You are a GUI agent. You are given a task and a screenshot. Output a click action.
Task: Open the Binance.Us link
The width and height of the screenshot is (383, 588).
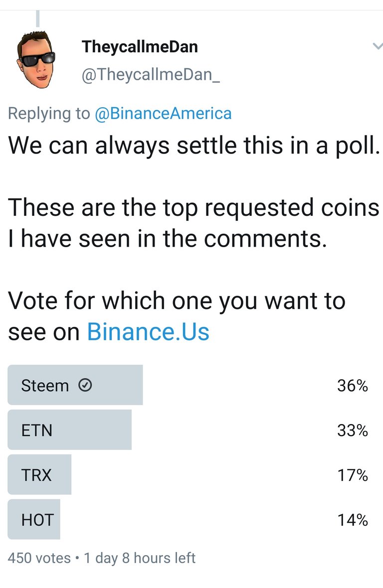click(148, 332)
